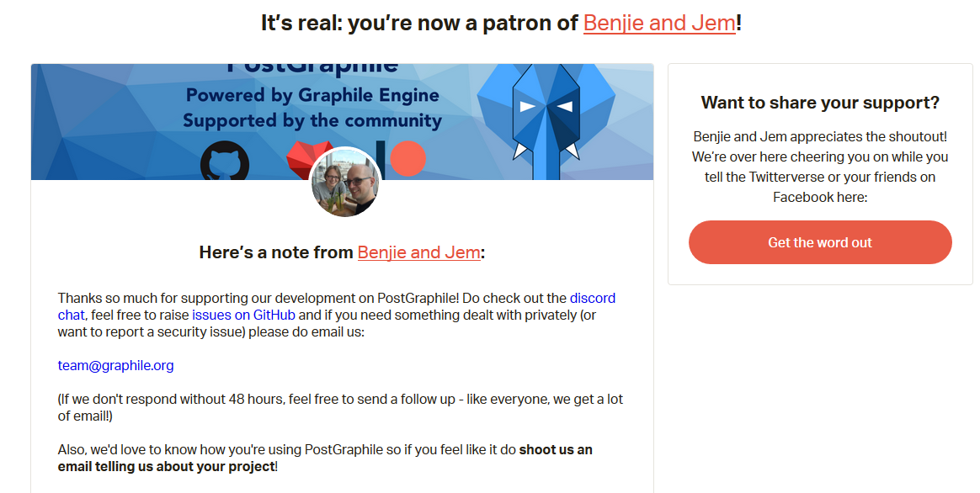Image resolution: width=980 pixels, height=493 pixels.
Task: Click the creators' round profile photo
Action: click(x=345, y=183)
